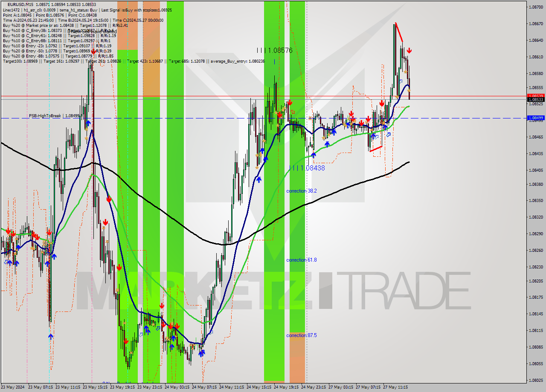Select the blue '| | | 1.08438' chart label
Screen dimensions: 546x392
point(307,168)
